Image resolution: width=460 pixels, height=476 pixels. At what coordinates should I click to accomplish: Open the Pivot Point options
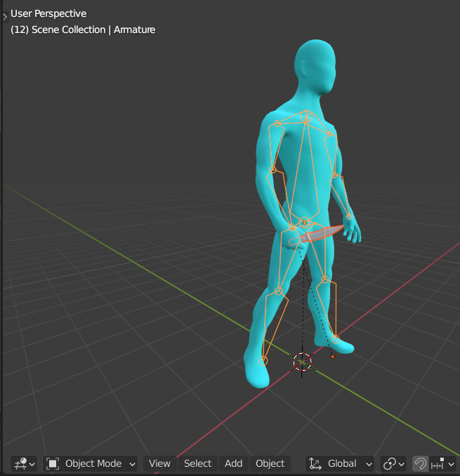pyautogui.click(x=393, y=463)
